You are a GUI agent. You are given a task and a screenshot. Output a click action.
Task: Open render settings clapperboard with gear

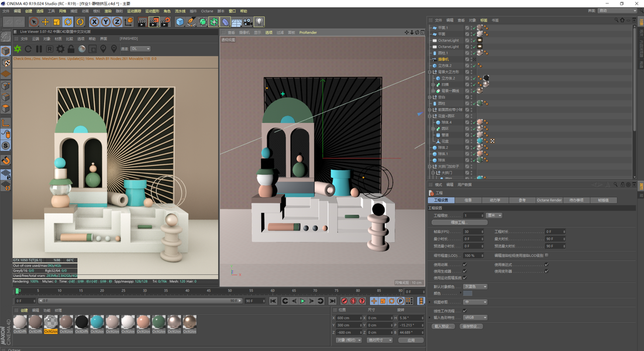pos(165,22)
